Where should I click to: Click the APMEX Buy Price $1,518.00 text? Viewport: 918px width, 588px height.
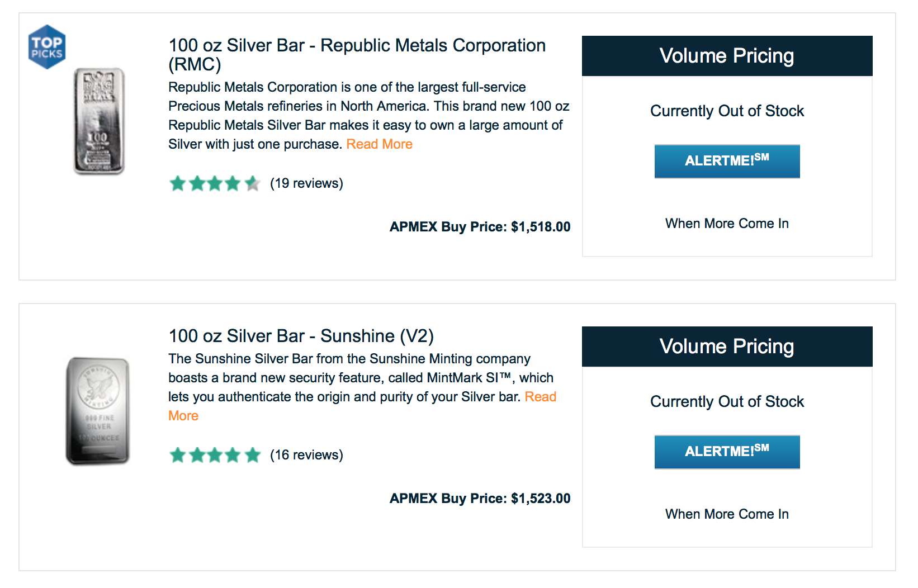click(x=480, y=227)
